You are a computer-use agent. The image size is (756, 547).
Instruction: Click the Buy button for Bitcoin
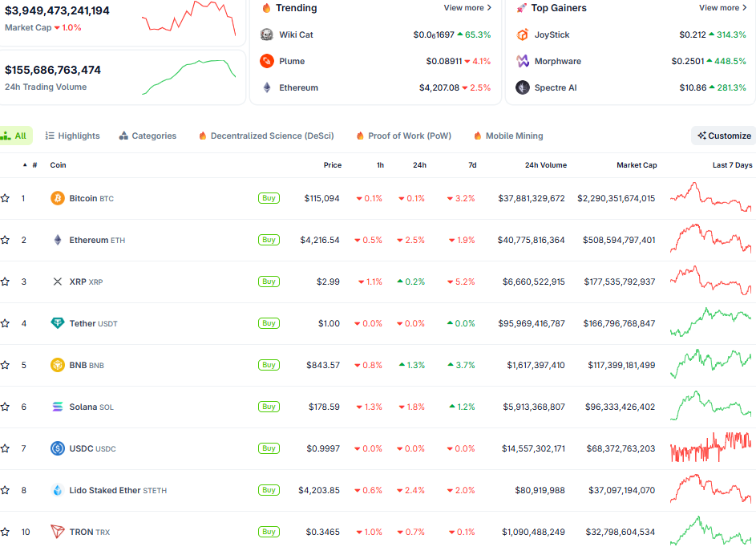(269, 197)
